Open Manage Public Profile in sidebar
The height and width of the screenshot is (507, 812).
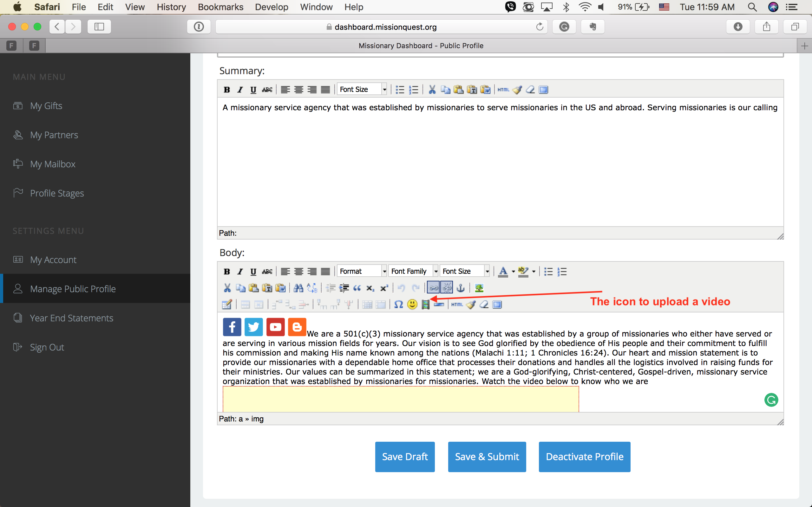click(x=73, y=289)
